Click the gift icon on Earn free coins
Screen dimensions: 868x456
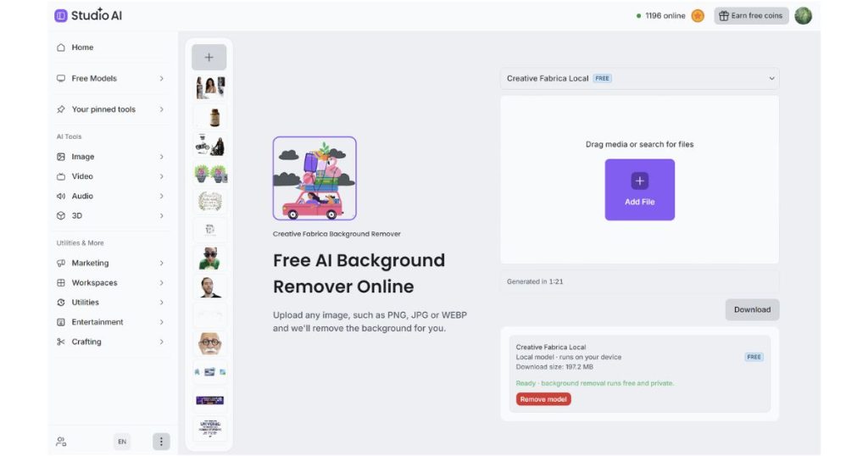[x=723, y=16]
